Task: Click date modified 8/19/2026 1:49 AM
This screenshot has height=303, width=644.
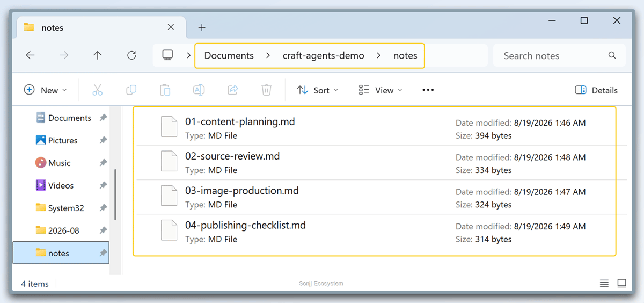Action: 550,226
